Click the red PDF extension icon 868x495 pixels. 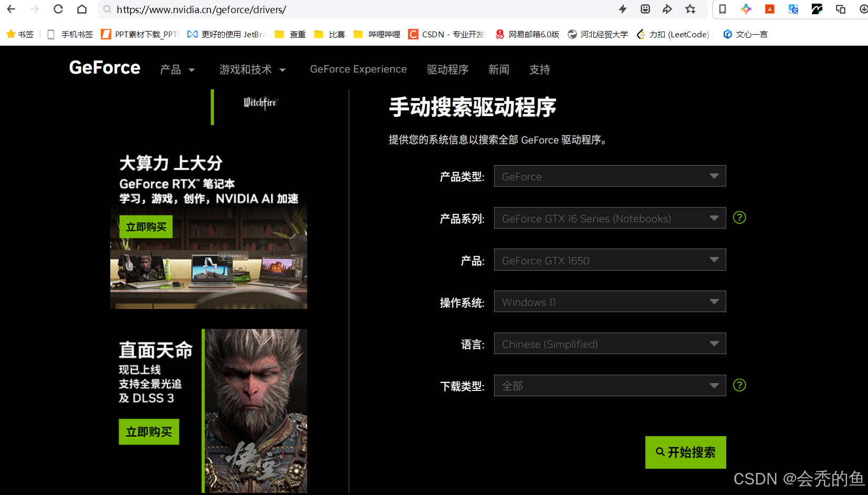click(770, 9)
